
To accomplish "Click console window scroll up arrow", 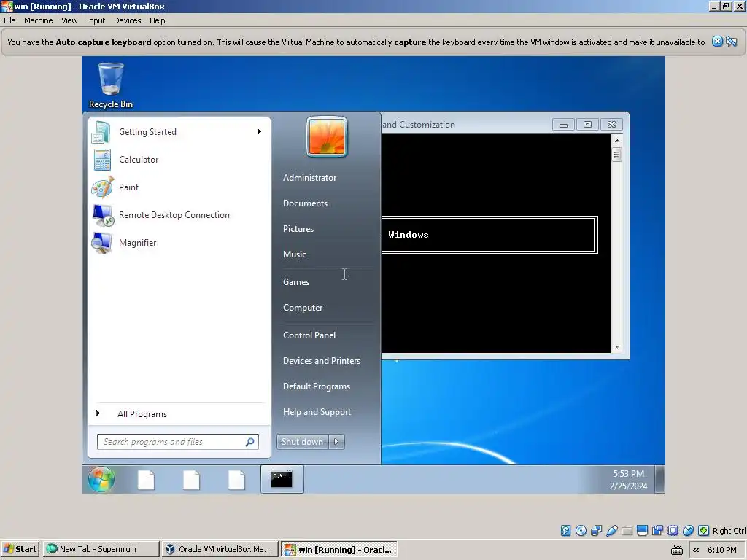I will [617, 141].
